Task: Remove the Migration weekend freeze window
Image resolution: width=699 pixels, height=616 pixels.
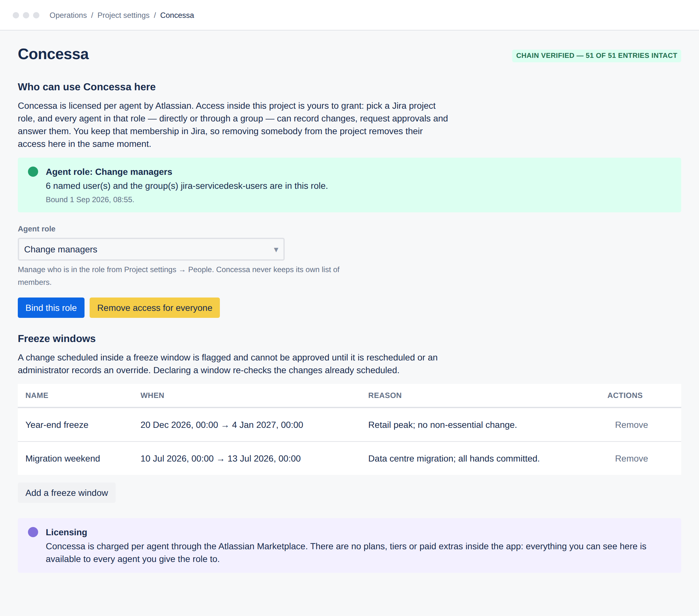Action: click(x=631, y=459)
